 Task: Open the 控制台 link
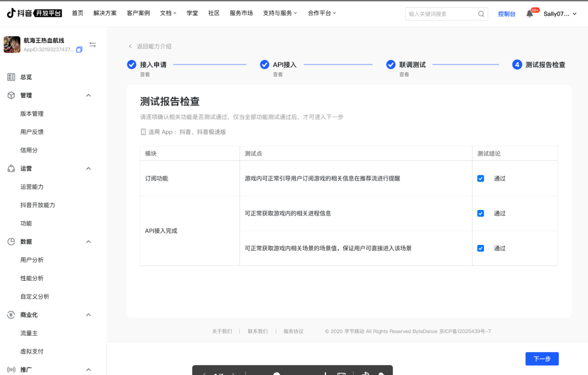[x=507, y=14]
